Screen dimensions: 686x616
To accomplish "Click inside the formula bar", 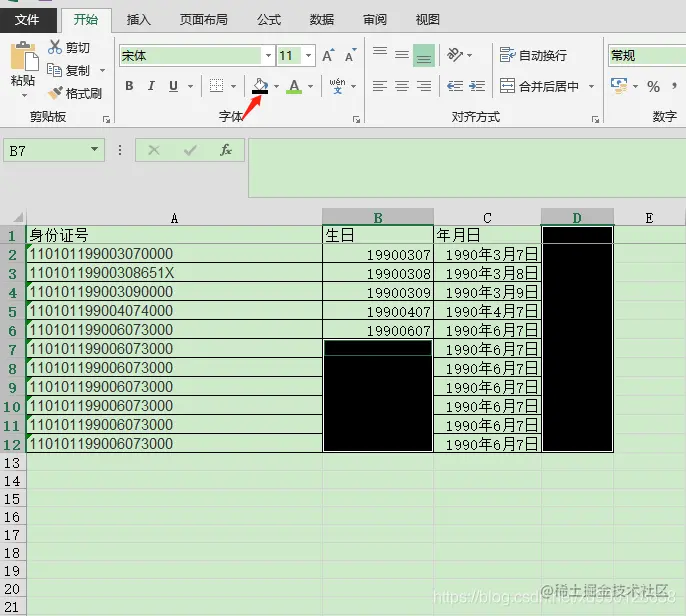I will [x=466, y=168].
